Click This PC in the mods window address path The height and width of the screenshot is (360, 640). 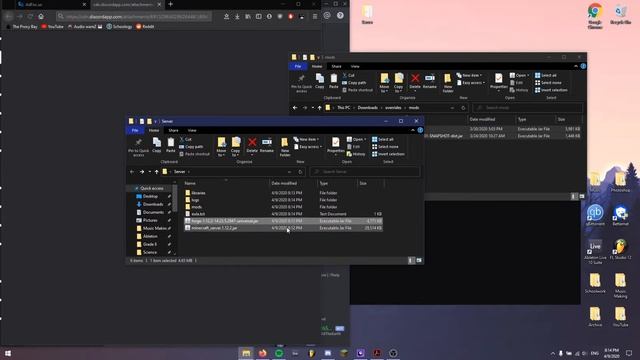[x=344, y=108]
